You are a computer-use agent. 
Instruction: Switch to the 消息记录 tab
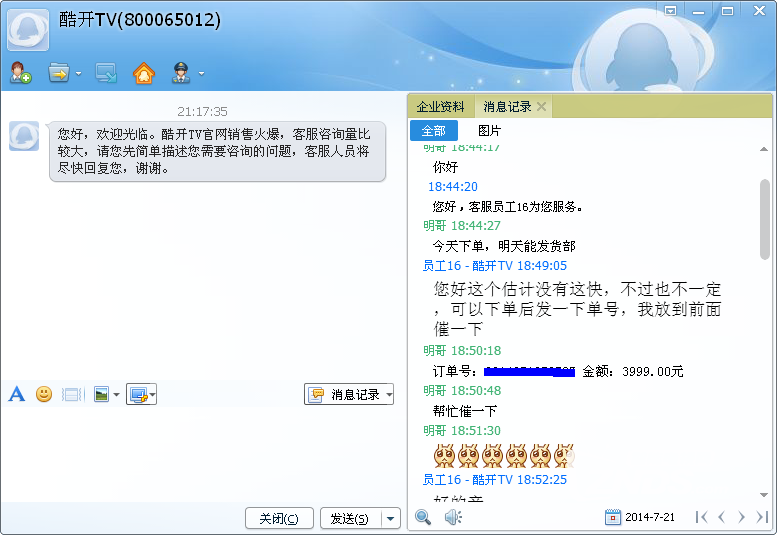507,107
